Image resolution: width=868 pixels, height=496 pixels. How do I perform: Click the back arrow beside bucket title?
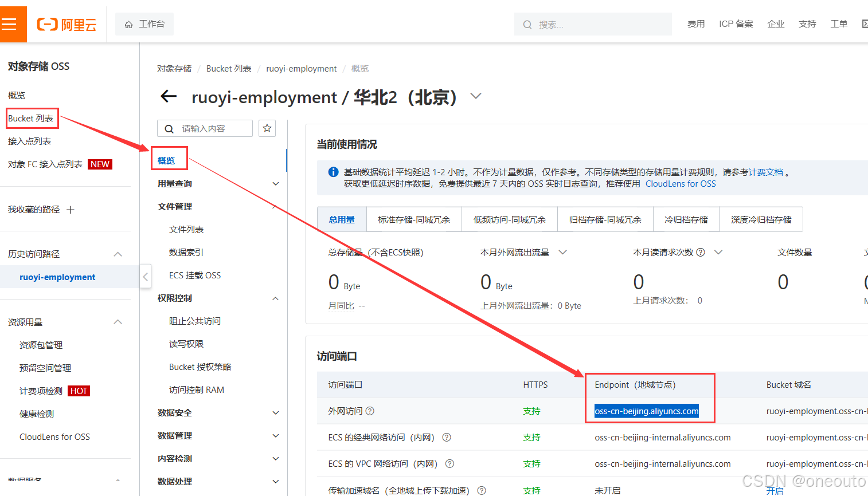169,96
